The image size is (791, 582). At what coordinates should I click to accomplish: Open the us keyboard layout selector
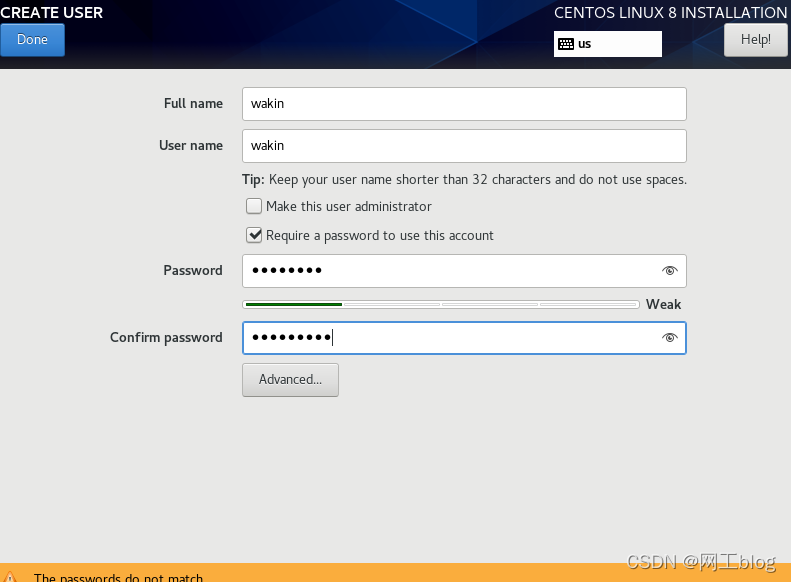(607, 44)
